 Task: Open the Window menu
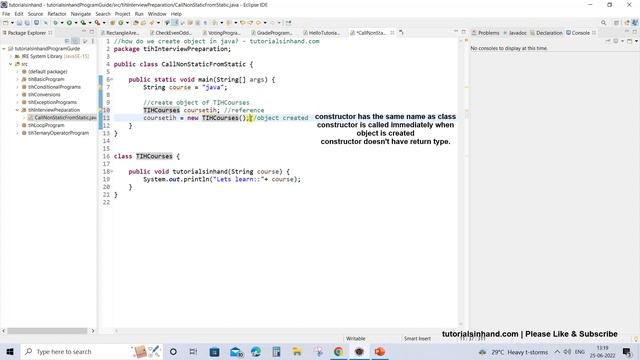[x=157, y=14]
